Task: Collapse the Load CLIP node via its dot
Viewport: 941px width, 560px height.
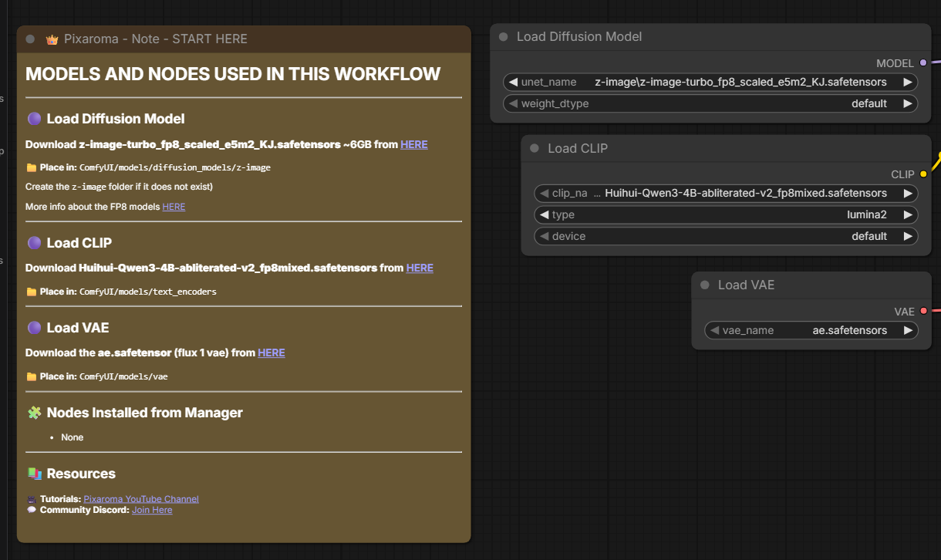Action: pos(534,148)
